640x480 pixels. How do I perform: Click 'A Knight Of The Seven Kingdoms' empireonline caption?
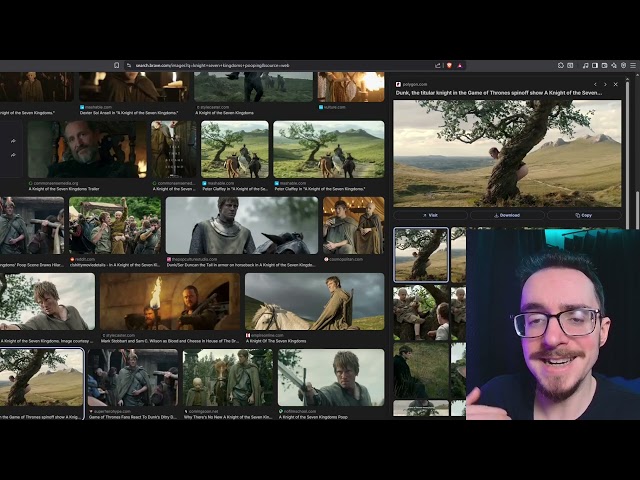276,341
